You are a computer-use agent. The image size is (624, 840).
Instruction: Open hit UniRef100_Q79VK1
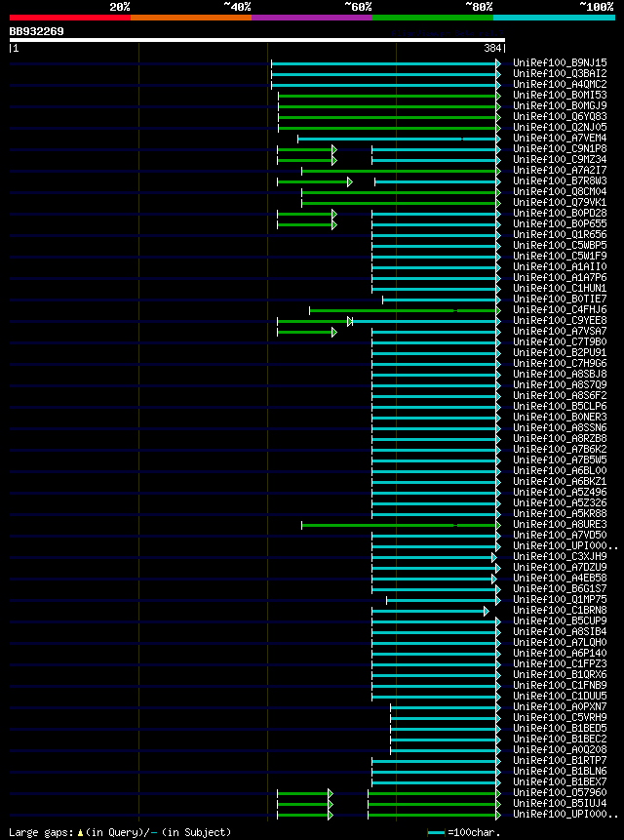(560, 203)
